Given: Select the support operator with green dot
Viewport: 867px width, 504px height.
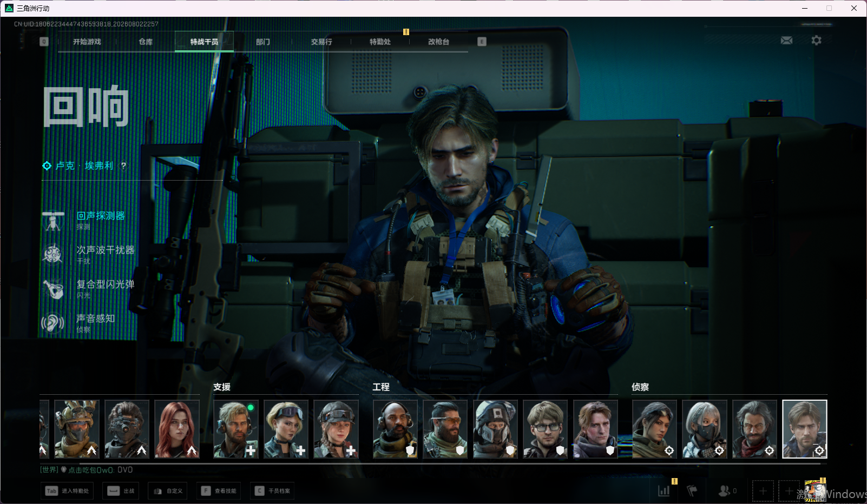Looking at the screenshot, I should [236, 429].
